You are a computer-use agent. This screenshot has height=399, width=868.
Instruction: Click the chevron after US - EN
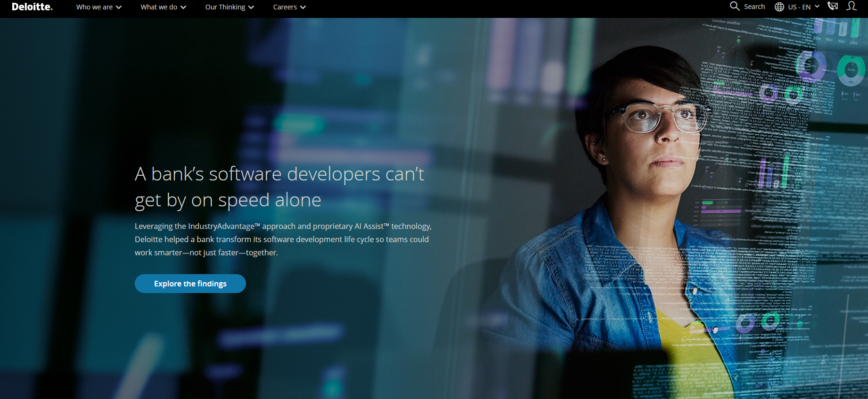[x=817, y=7]
